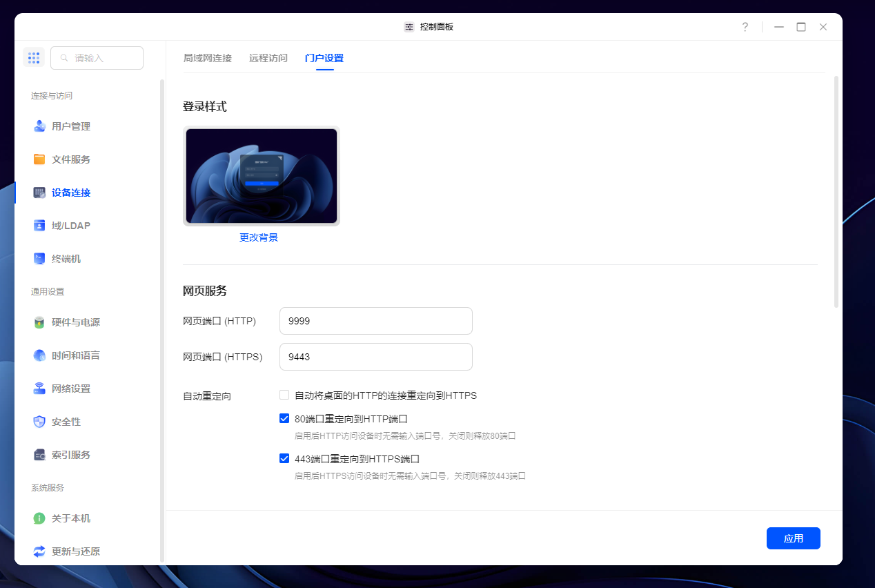Click the 设备连接 sidebar icon
The width and height of the screenshot is (875, 588).
(39, 193)
